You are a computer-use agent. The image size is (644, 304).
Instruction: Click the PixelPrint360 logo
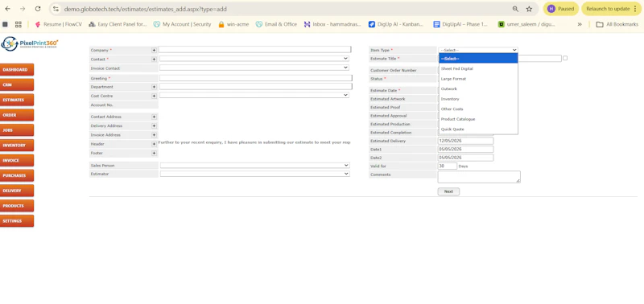[30, 43]
